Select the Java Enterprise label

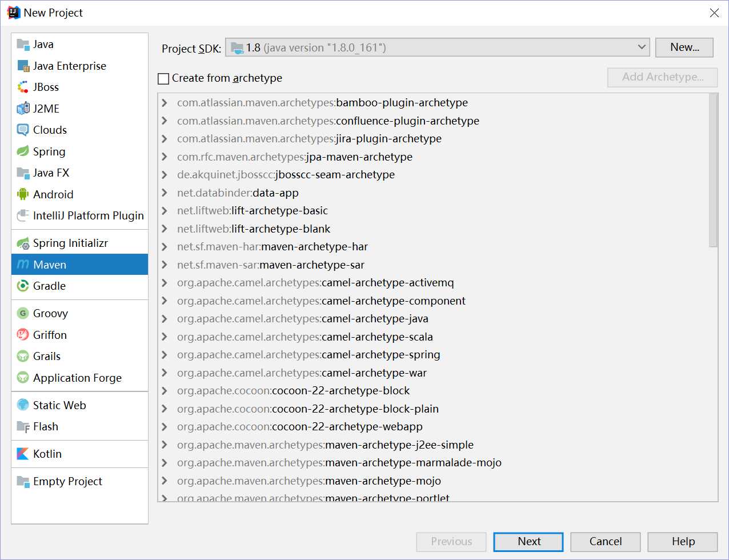click(70, 66)
